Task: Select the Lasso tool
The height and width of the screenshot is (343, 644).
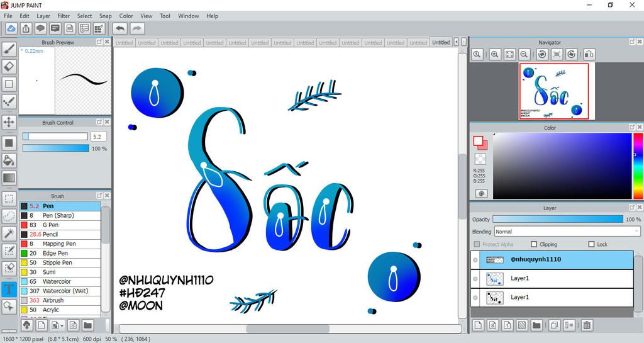Action: point(9,216)
